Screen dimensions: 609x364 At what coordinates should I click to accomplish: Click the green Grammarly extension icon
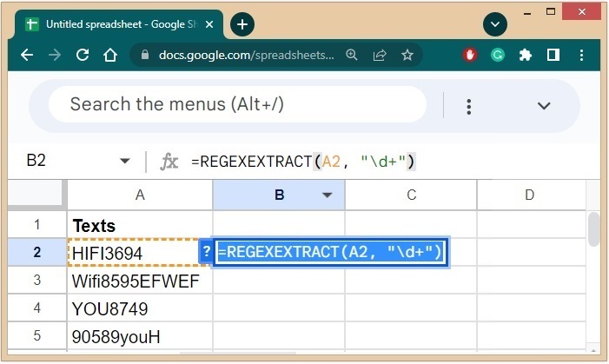(498, 55)
